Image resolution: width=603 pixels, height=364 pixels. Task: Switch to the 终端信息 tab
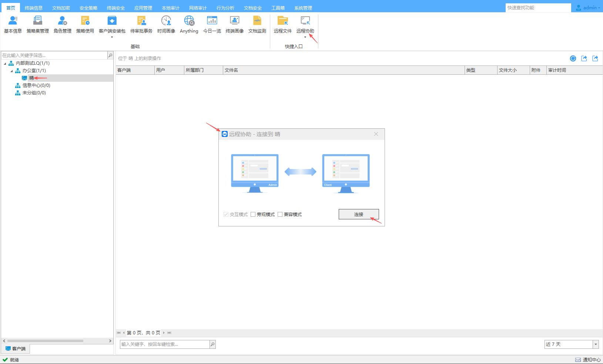(x=33, y=8)
